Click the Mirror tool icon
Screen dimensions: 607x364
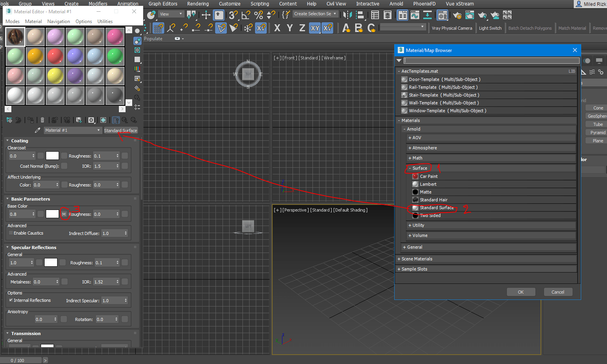(347, 15)
